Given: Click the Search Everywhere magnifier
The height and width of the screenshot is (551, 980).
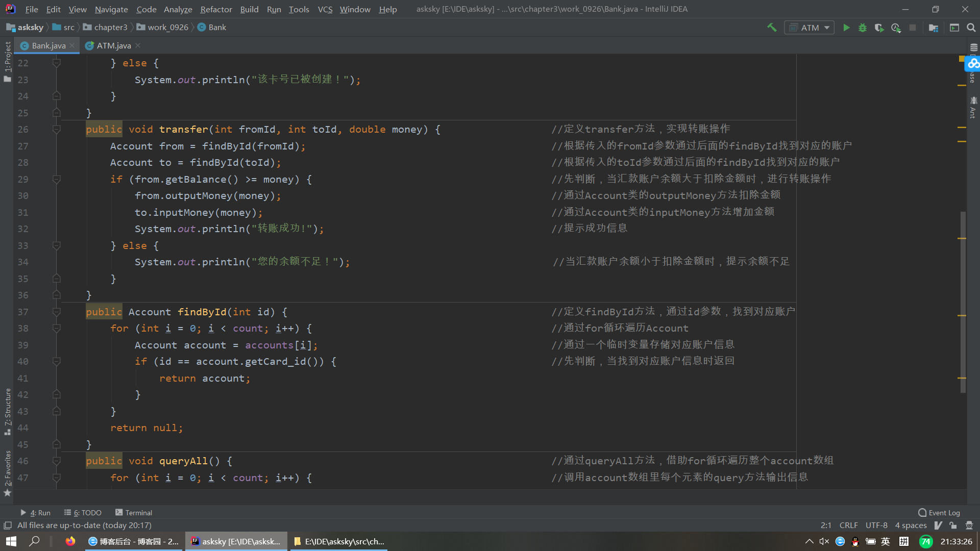Looking at the screenshot, I should coord(971,28).
